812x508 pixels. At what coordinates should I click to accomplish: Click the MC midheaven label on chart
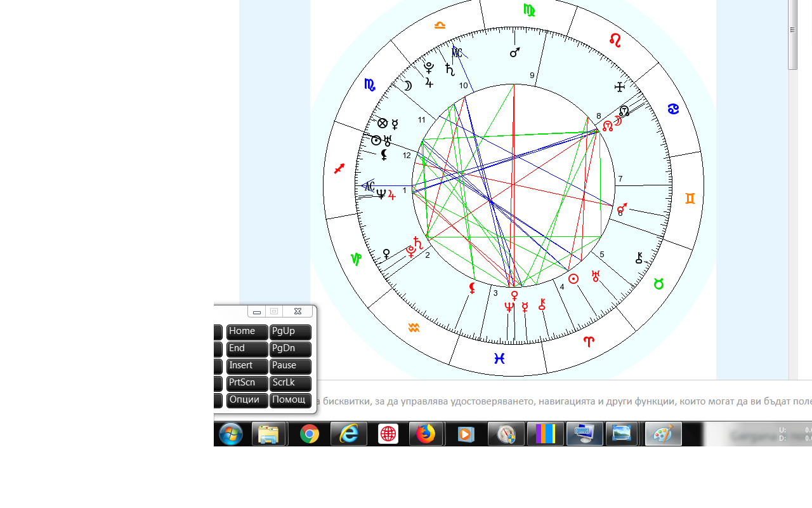tap(457, 53)
